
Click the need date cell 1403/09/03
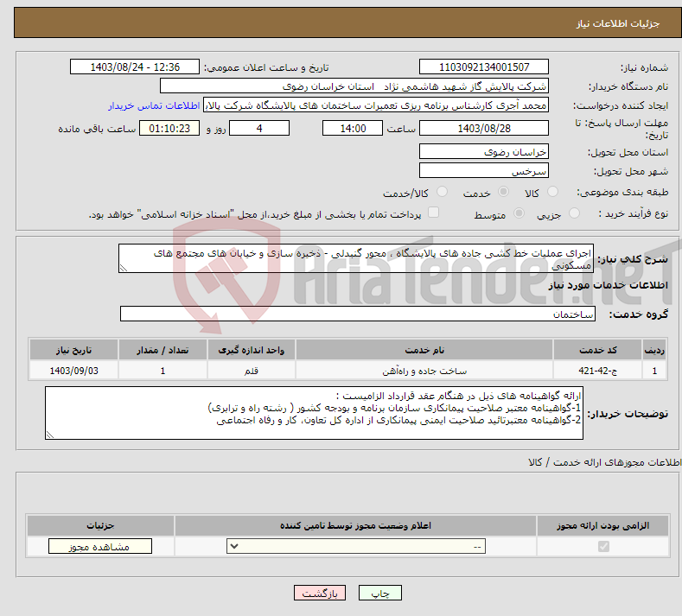[x=74, y=371]
